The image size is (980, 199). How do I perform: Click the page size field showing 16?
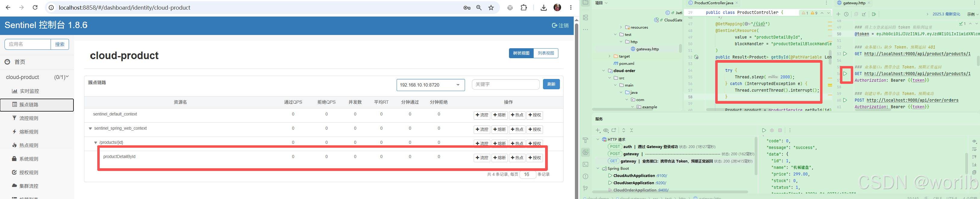[528, 175]
